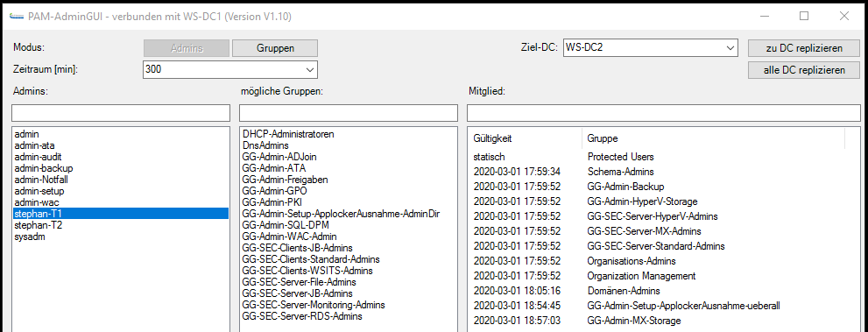This screenshot has width=868, height=332.
Task: Select group 'DHCP-Administratoren'
Action: pyautogui.click(x=349, y=134)
